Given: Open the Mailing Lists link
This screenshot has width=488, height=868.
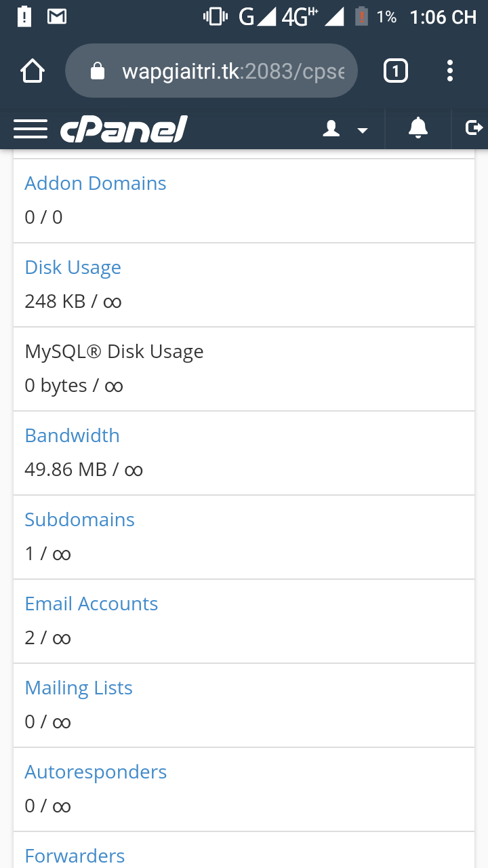Looking at the screenshot, I should pos(79,688).
